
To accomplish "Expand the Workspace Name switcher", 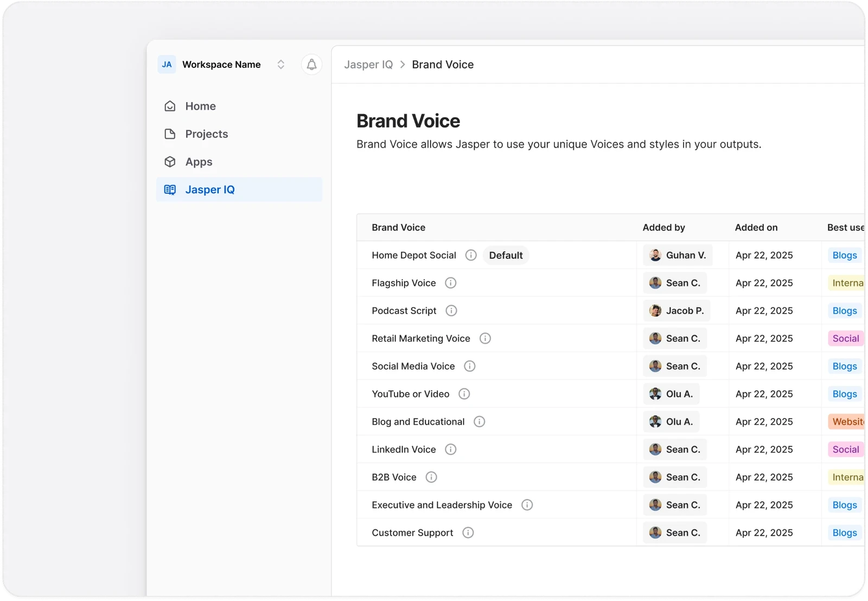I will pyautogui.click(x=280, y=65).
